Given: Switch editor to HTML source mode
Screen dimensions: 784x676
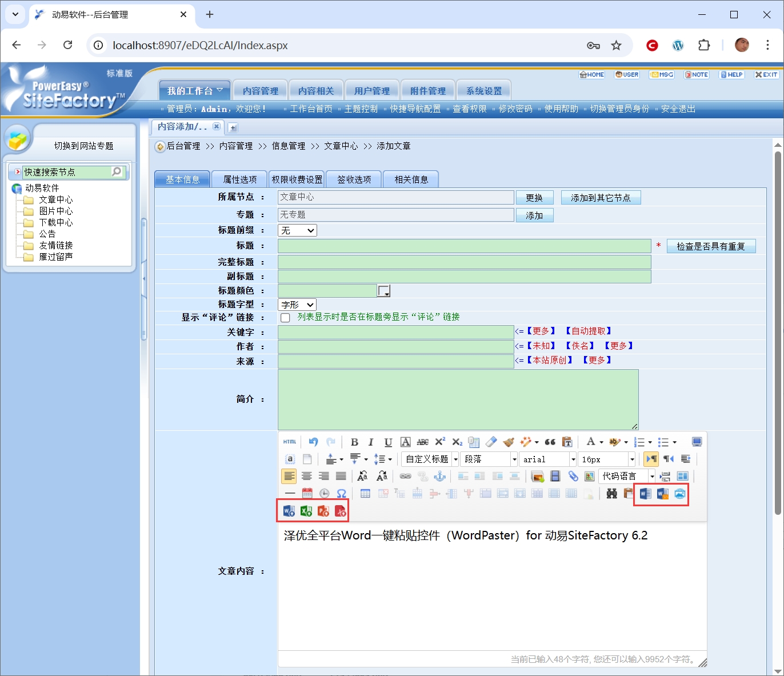Looking at the screenshot, I should click(290, 442).
